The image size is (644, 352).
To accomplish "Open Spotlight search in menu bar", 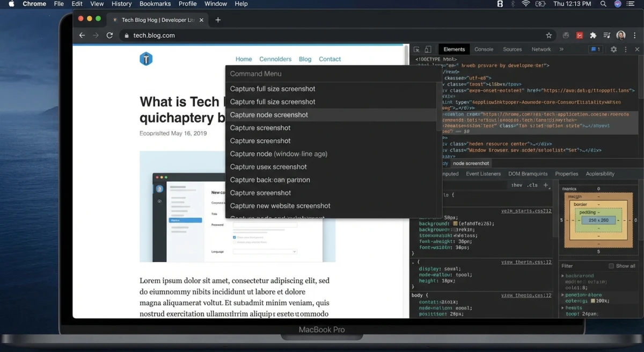I will coord(603,4).
